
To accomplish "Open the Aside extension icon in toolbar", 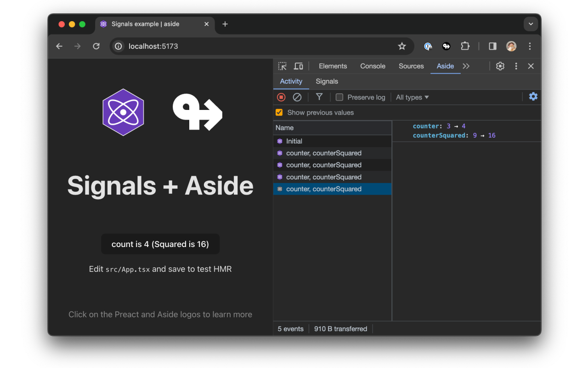I will (446, 46).
